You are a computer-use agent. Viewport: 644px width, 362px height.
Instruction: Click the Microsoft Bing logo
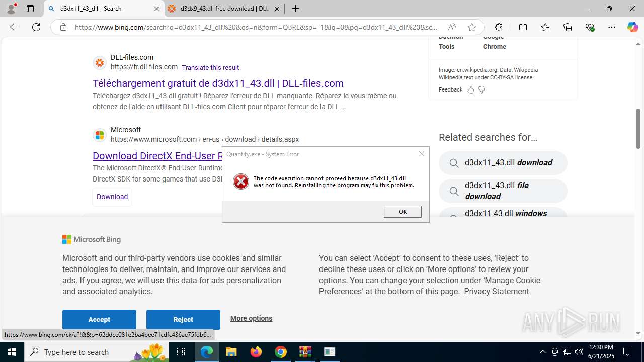pos(92,239)
